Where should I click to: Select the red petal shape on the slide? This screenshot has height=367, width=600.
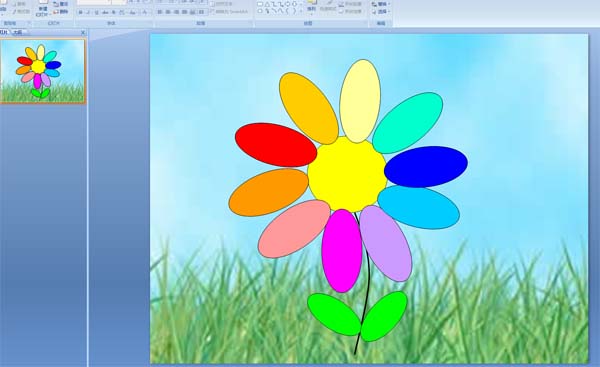pyautogui.click(x=276, y=145)
